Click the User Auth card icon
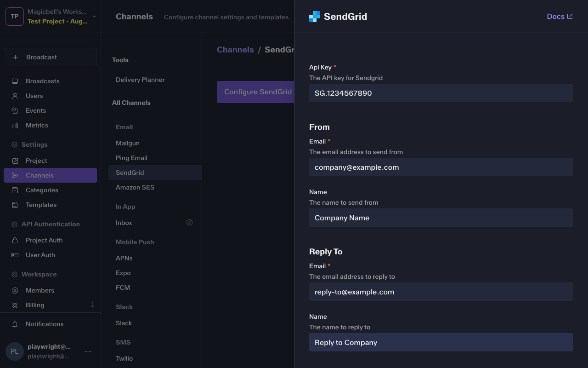The height and width of the screenshot is (368, 588). (x=15, y=255)
